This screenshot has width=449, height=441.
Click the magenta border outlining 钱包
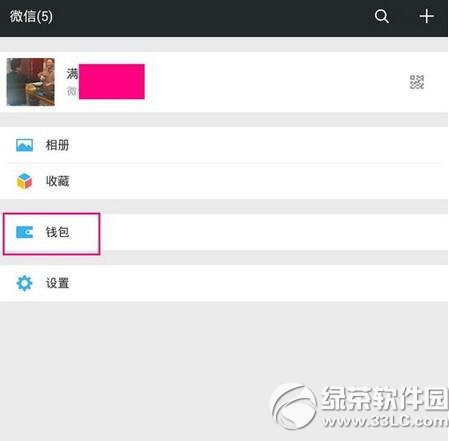pos(52,234)
